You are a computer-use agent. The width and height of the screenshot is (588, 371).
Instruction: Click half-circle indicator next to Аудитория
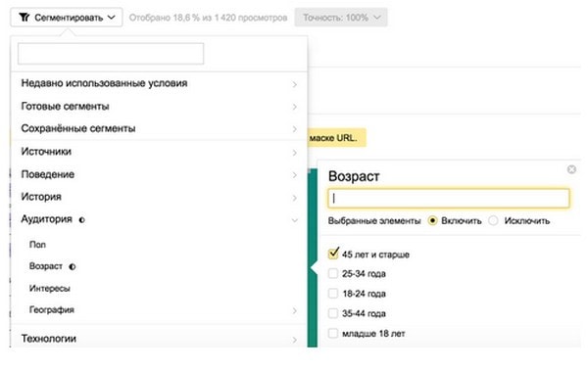pyautogui.click(x=81, y=220)
